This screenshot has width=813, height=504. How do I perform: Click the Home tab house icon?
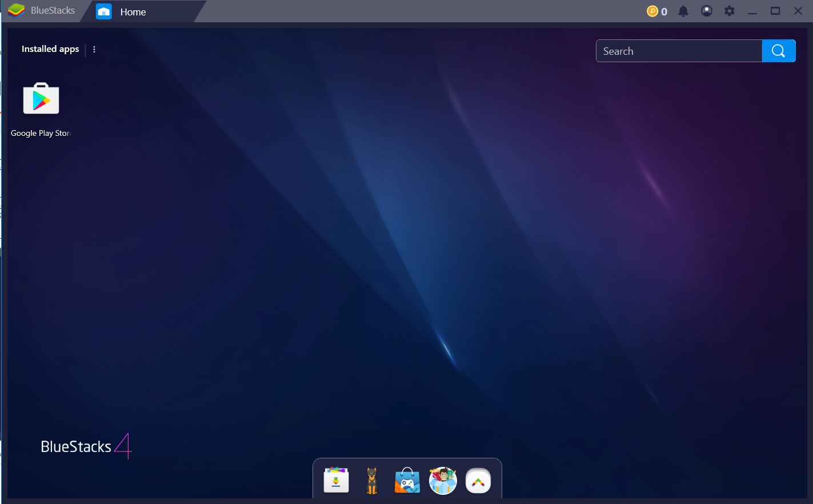[x=103, y=11]
